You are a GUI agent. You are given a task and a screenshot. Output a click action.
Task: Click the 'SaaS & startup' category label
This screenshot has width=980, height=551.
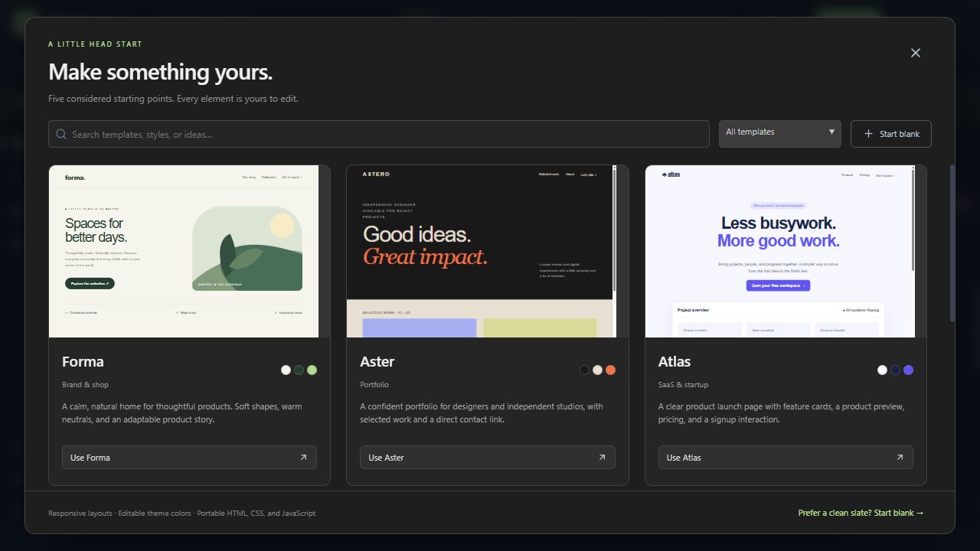click(x=683, y=385)
